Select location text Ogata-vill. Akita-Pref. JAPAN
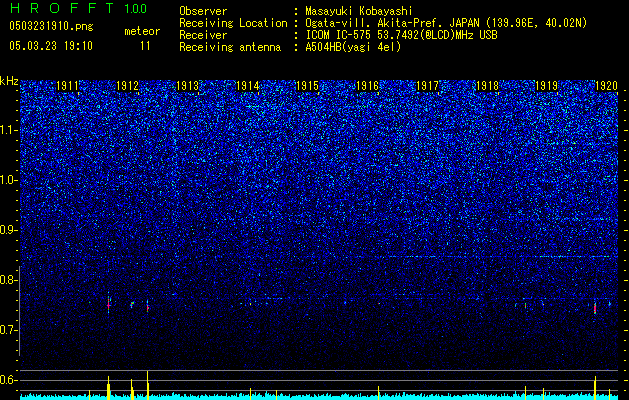Image resolution: width=629 pixels, height=400 pixels. pyautogui.click(x=392, y=23)
